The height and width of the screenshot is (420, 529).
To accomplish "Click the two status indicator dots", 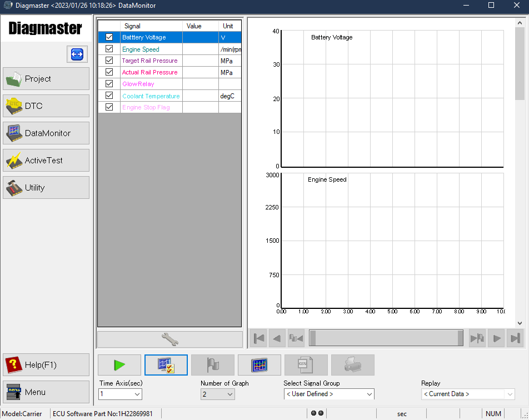I will click(x=317, y=413).
